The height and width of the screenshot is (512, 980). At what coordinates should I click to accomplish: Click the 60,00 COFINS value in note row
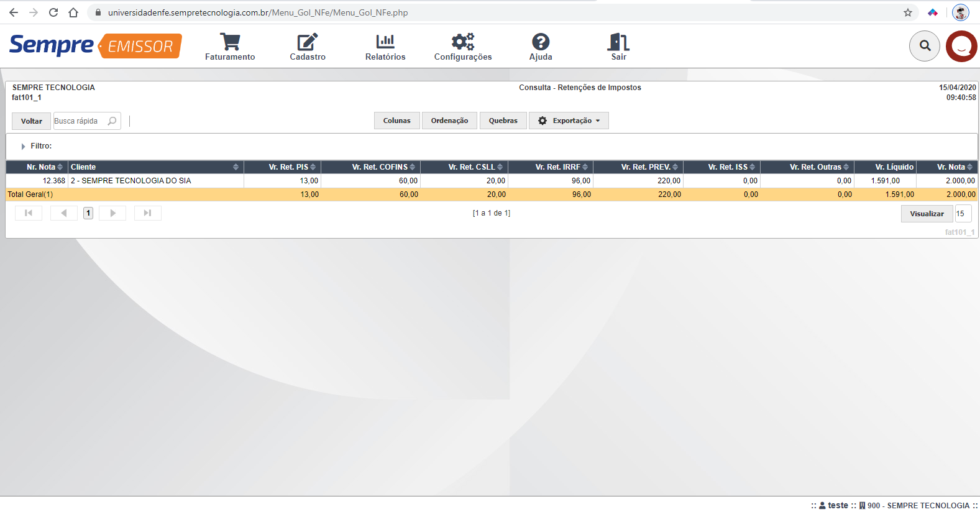(x=408, y=181)
